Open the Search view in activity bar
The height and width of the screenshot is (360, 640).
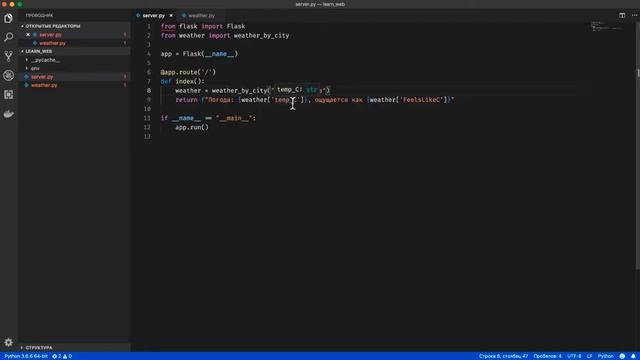point(8,37)
